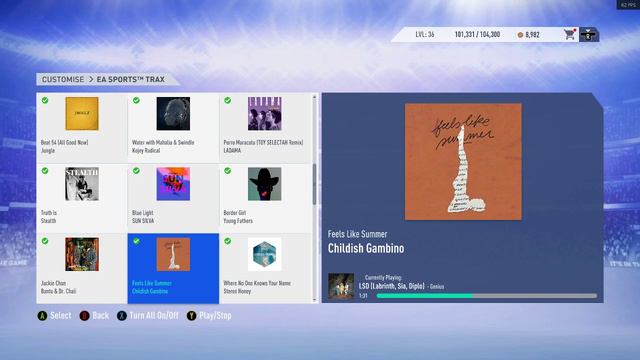Click the 1:31 elapsed time
640x360 pixels.
point(363,296)
